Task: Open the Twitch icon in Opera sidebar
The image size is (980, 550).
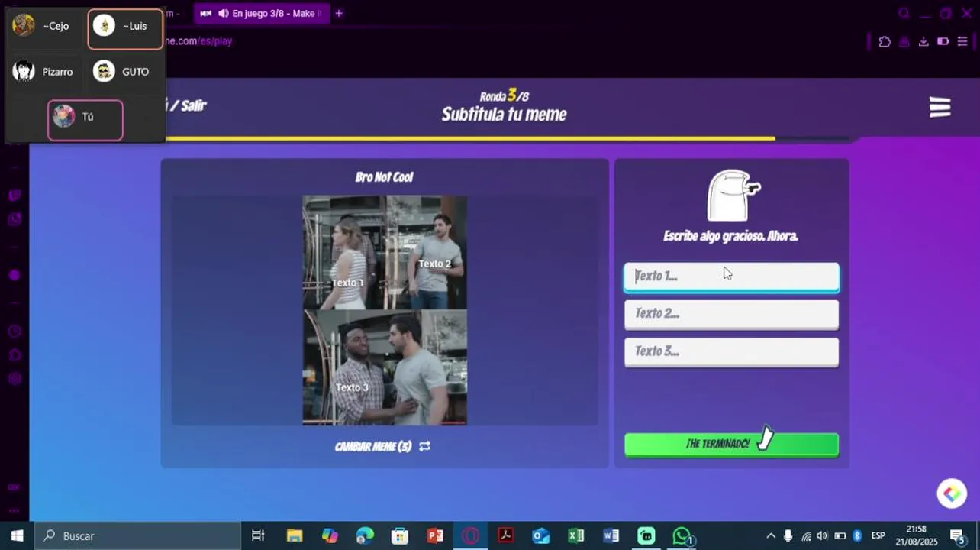Action: [15, 196]
